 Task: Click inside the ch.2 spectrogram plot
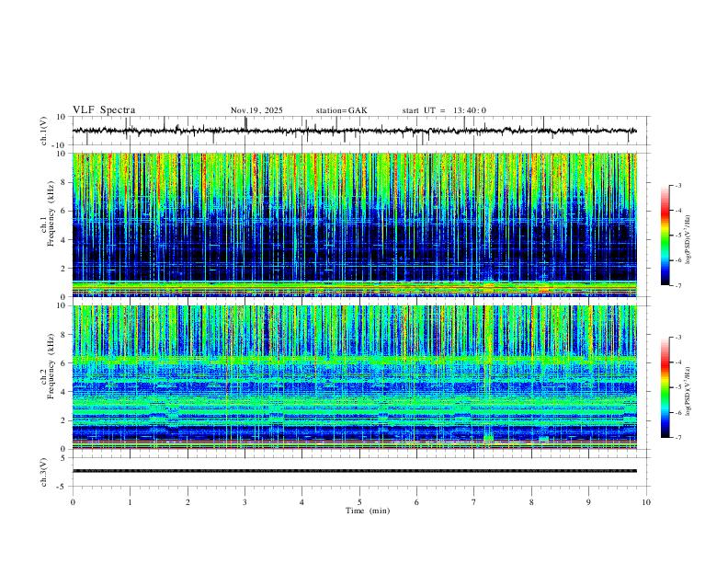pos(354,377)
